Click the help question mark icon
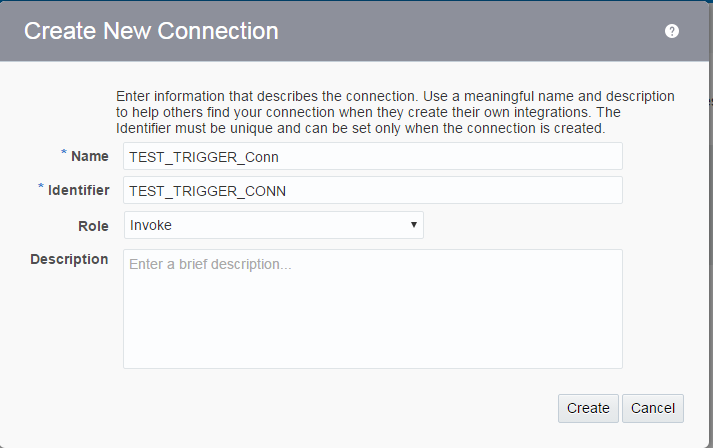713x448 pixels. click(672, 31)
